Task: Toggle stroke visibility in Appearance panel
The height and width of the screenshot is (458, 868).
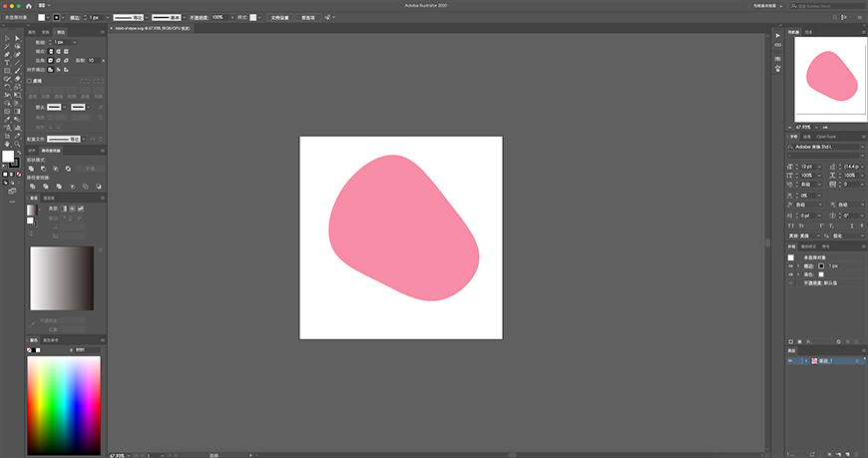Action: (x=790, y=266)
